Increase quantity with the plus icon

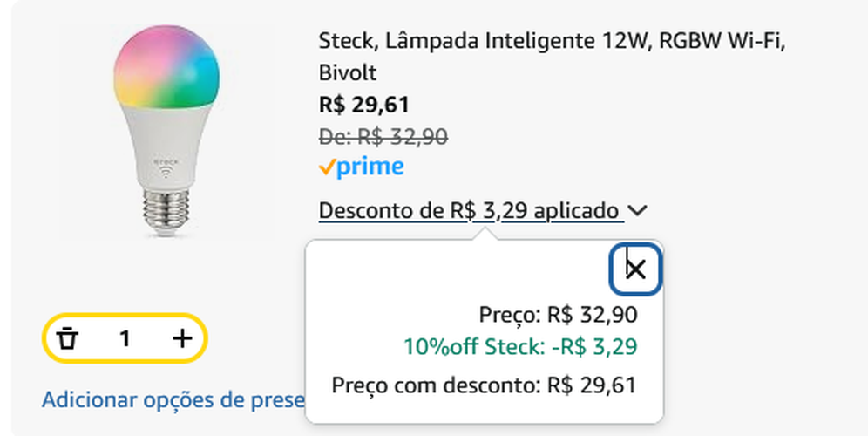coord(181,338)
